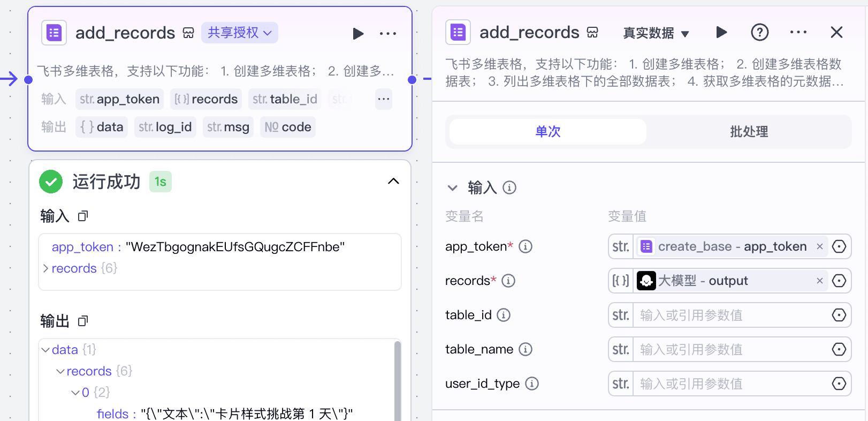Open variable picker for user_id_type
Image resolution: width=868 pixels, height=421 pixels.
coord(839,384)
